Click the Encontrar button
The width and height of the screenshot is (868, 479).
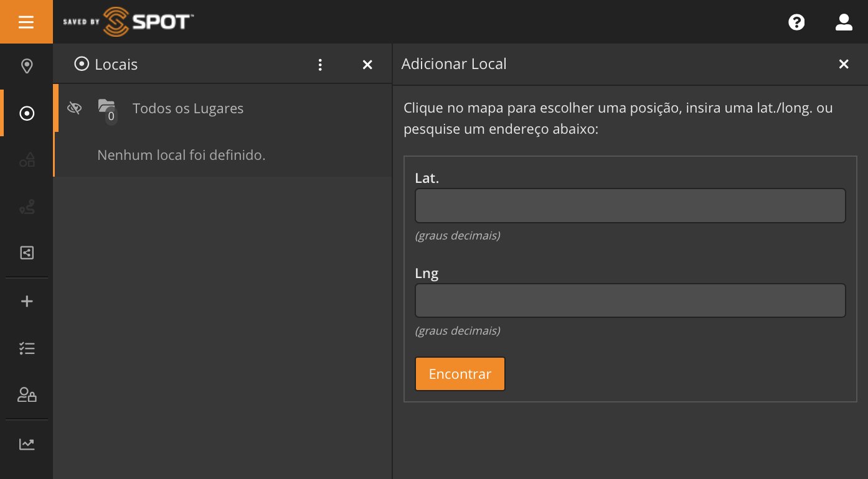460,374
